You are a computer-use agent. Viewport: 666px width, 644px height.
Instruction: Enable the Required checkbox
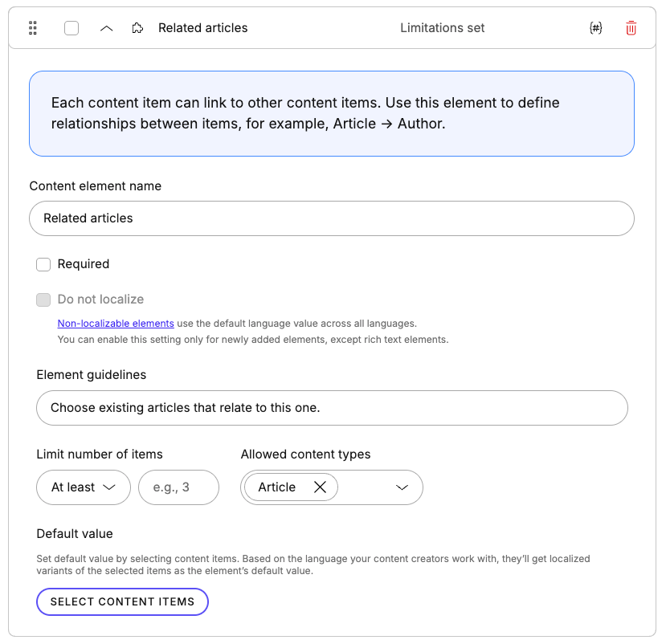43,264
